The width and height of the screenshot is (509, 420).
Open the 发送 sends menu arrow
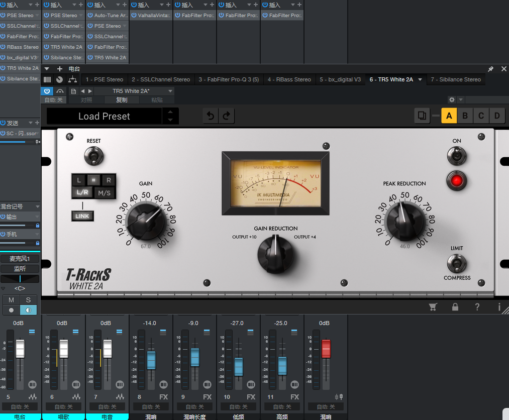tap(31, 123)
